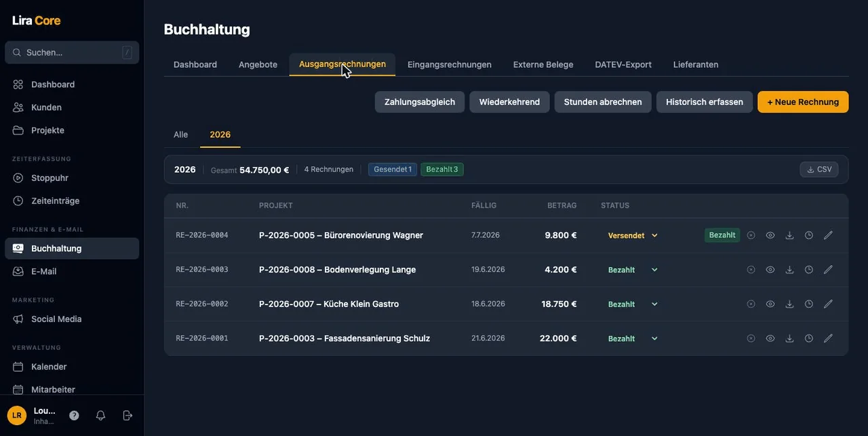Image resolution: width=868 pixels, height=436 pixels.
Task: Switch to the Angebote tab
Action: [x=258, y=64]
